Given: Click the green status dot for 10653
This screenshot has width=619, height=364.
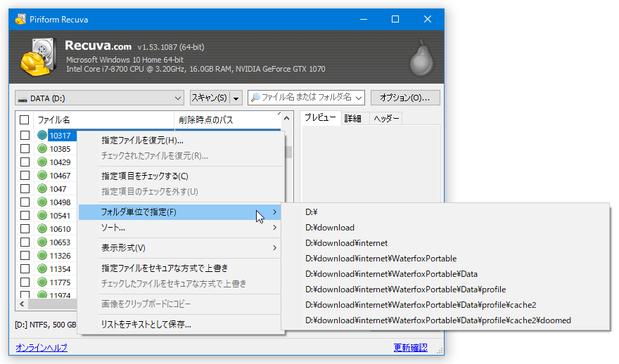Looking at the screenshot, I should point(42,242).
